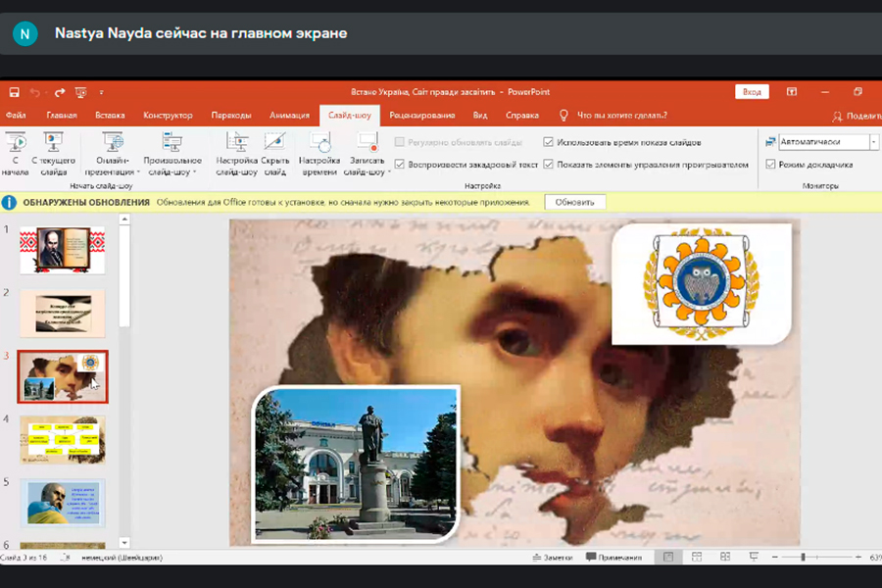This screenshot has width=882, height=588.
Task: Expand the Автоматически monitor dropdown
Action: [873, 142]
